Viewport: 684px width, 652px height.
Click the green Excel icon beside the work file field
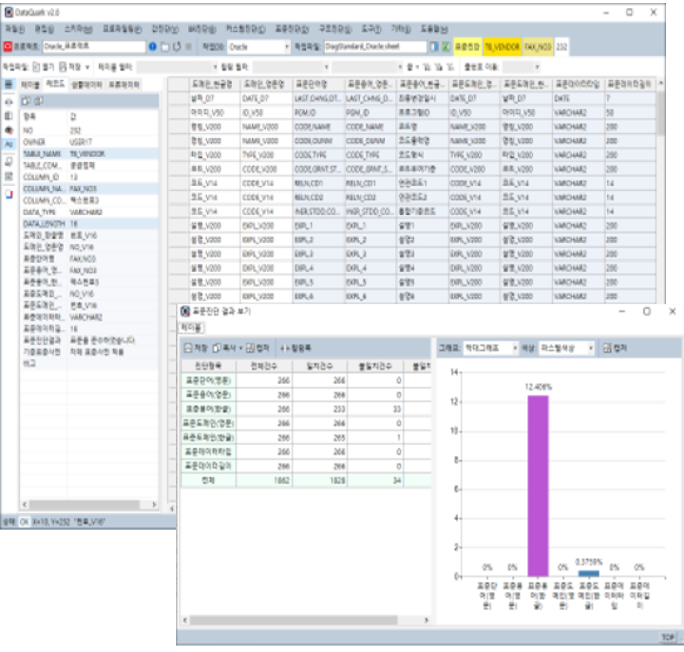pos(444,47)
